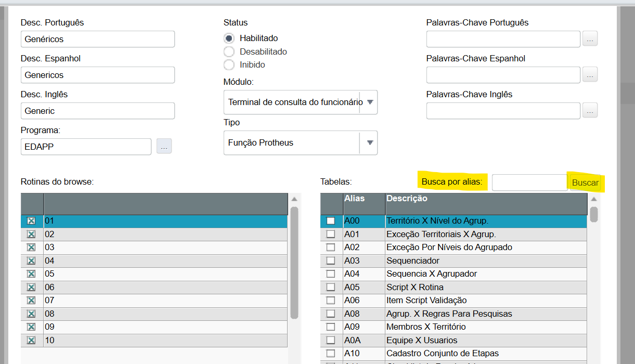Click ellipsis button for Palavras-Chave Inglês

tap(590, 111)
